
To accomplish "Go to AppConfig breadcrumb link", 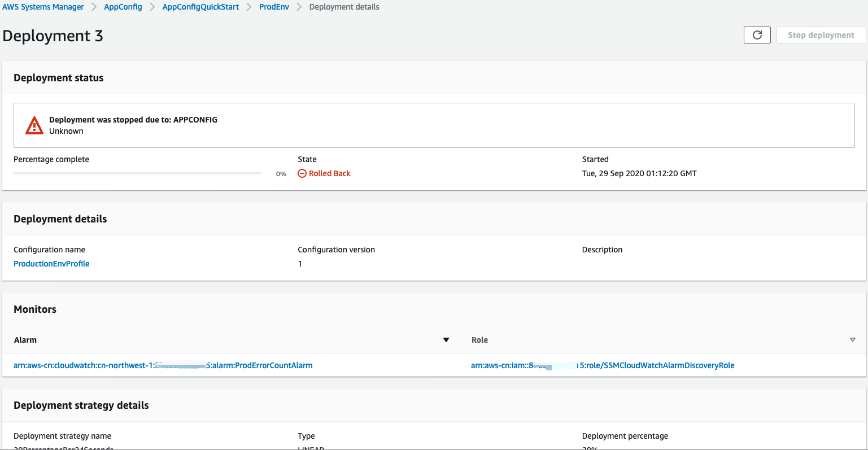I will (x=123, y=7).
